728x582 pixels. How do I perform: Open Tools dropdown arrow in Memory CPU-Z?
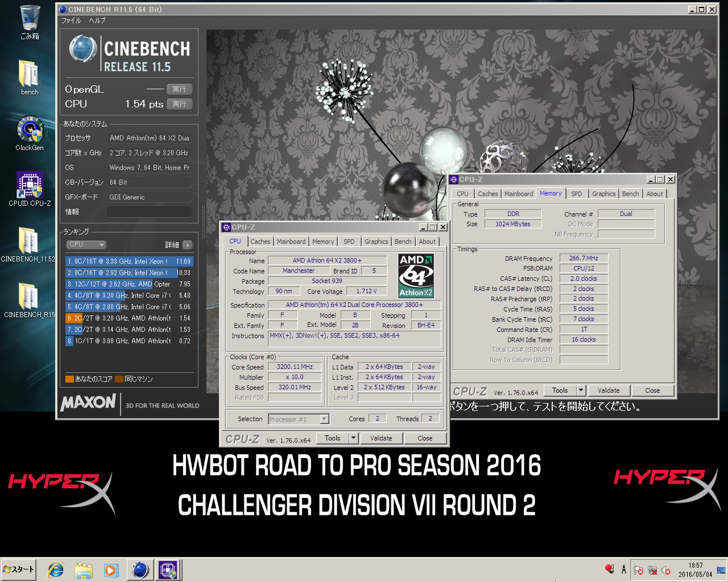tap(581, 390)
